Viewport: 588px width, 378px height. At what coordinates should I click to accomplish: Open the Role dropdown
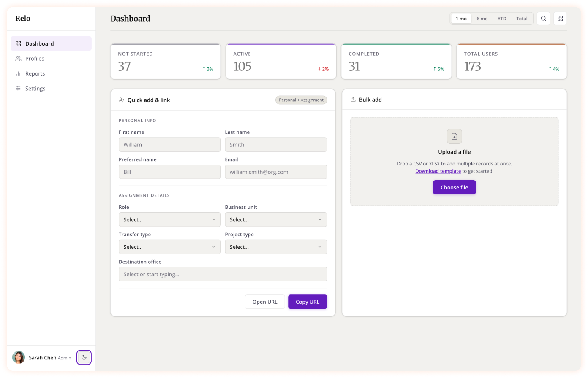[169, 219]
